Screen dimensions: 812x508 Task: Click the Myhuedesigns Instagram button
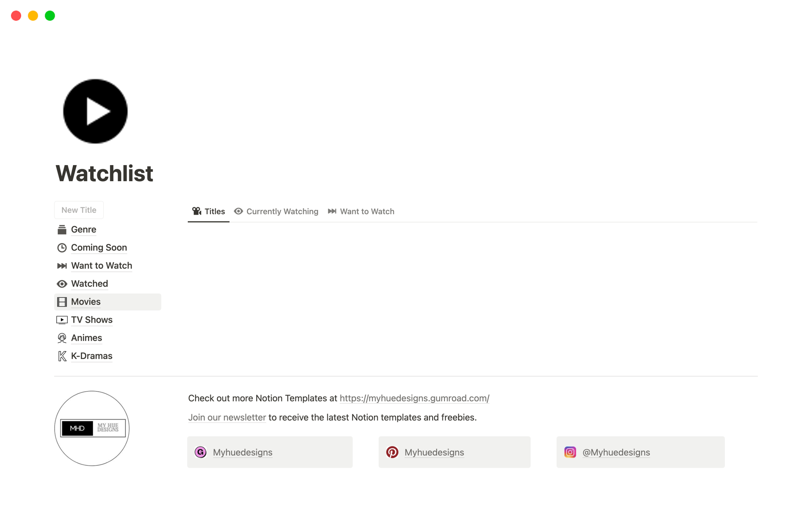point(642,453)
